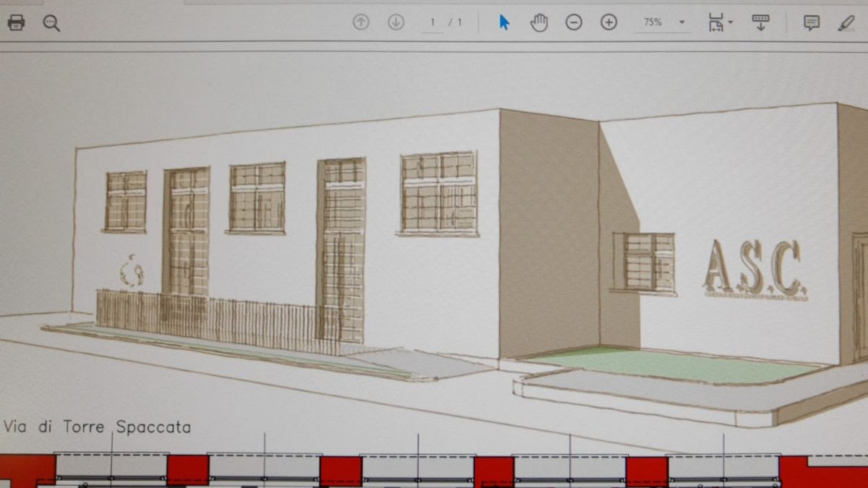
Task: Click the 'Via di Torre Spaccata' label
Action: click(97, 427)
